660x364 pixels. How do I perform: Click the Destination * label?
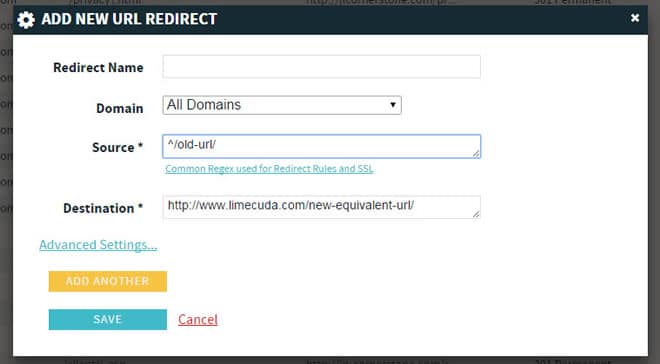coord(103,208)
